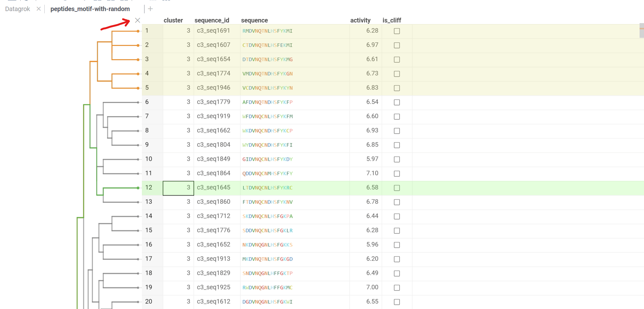This screenshot has height=309, width=644.
Task: Click sequence VMDVNQTNDHSFYKGN
Action: coord(268,74)
